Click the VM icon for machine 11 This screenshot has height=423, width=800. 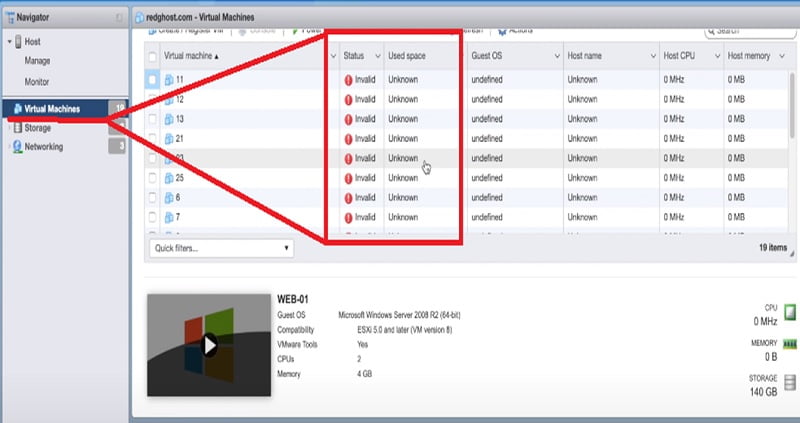169,80
